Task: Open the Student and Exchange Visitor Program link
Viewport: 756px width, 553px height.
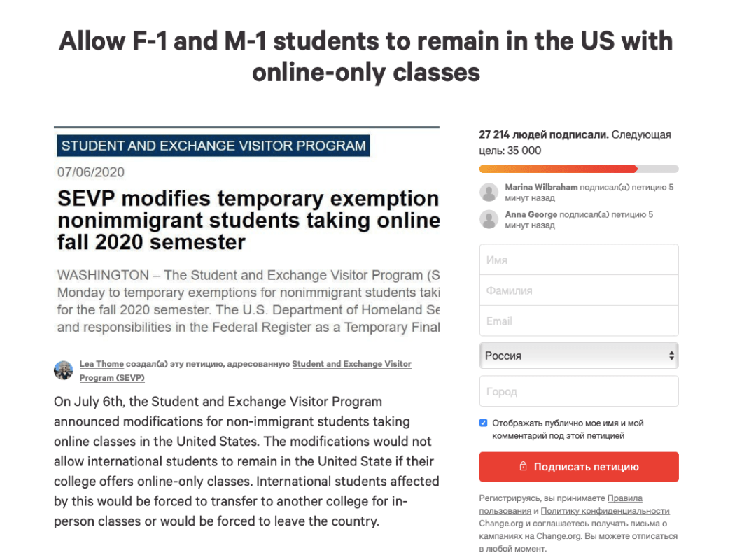Action: coord(351,363)
